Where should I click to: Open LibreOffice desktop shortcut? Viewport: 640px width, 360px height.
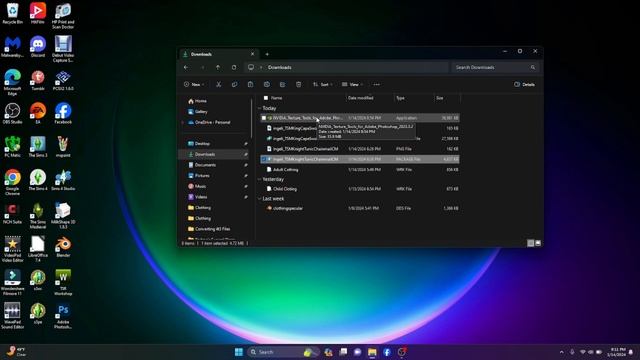38,250
